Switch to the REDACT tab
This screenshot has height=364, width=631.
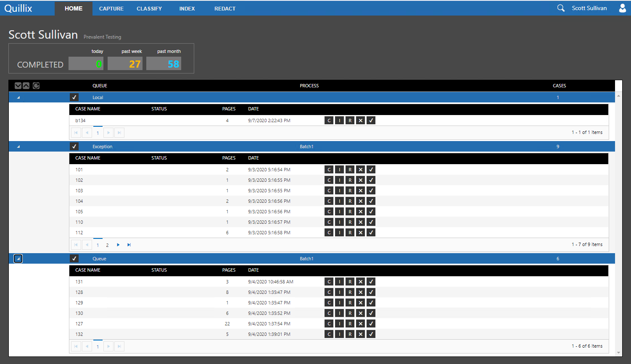pyautogui.click(x=225, y=8)
